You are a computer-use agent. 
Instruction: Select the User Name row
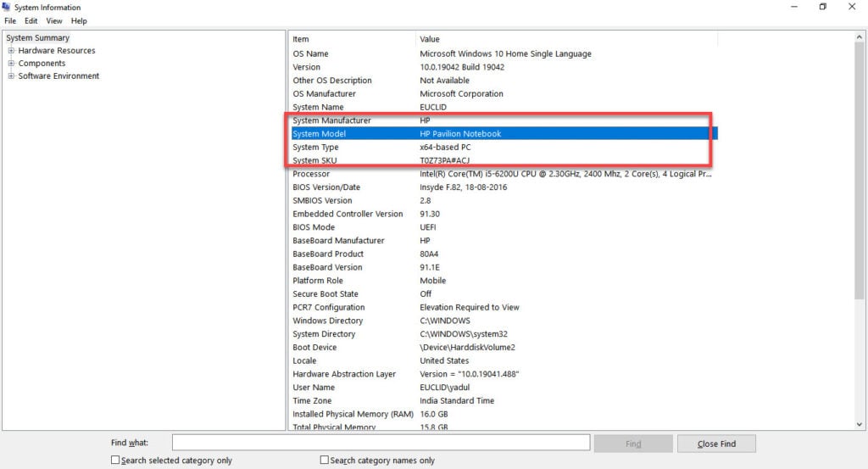(504, 387)
